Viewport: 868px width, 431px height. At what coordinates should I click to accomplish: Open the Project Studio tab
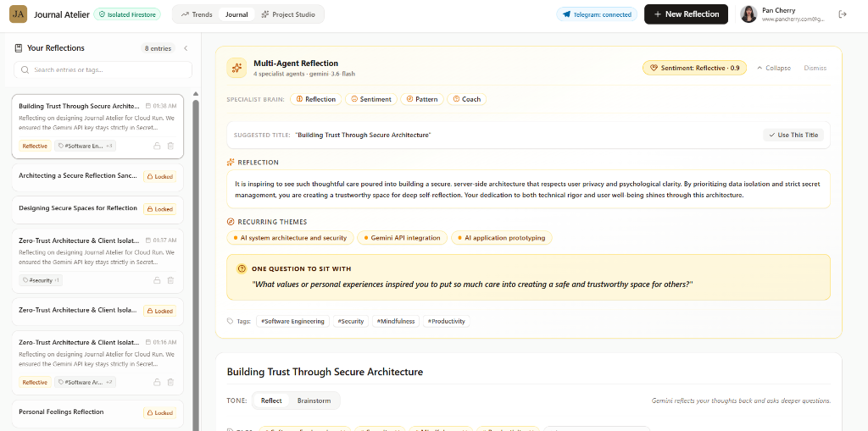point(290,14)
